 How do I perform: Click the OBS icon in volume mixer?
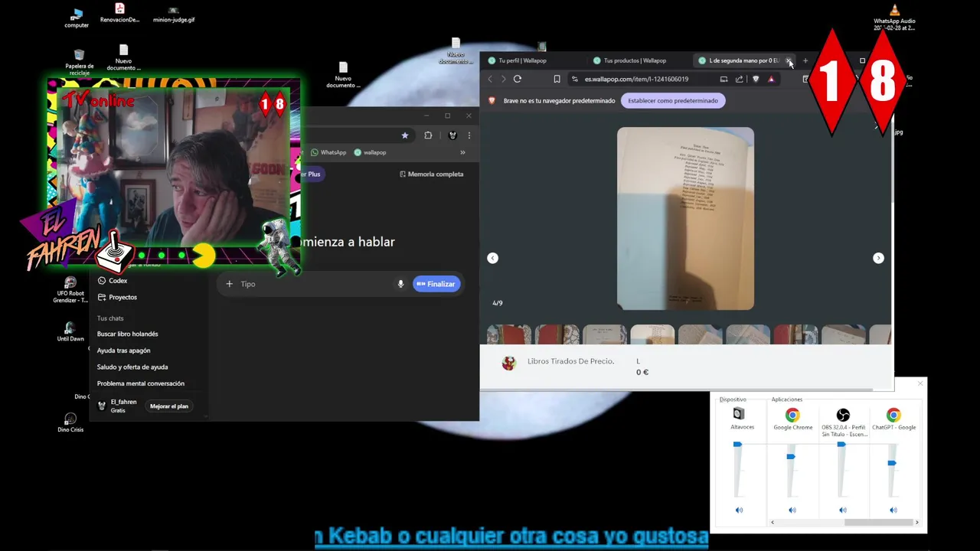click(x=843, y=416)
